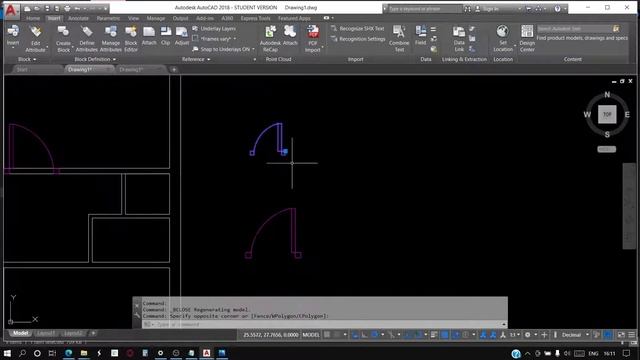Click the New drawing icon in quick access toolbar
The height and width of the screenshot is (360, 640).
[x=27, y=8]
